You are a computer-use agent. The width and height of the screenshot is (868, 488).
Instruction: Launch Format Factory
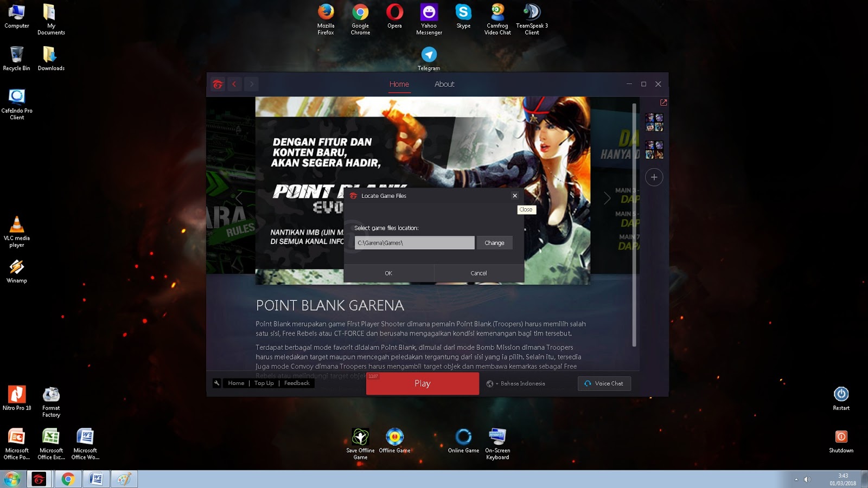point(51,402)
